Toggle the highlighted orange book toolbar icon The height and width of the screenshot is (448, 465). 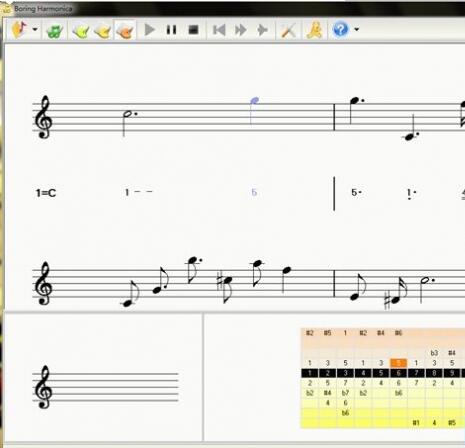click(125, 31)
